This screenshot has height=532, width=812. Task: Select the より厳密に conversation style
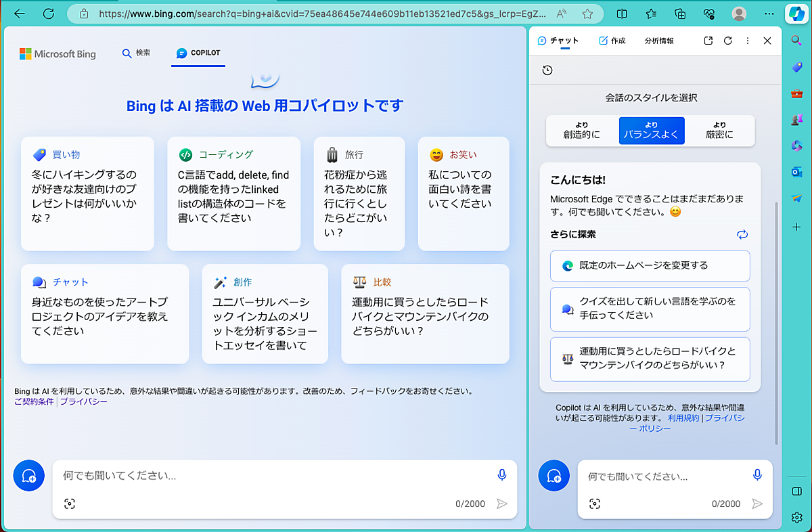(719, 130)
